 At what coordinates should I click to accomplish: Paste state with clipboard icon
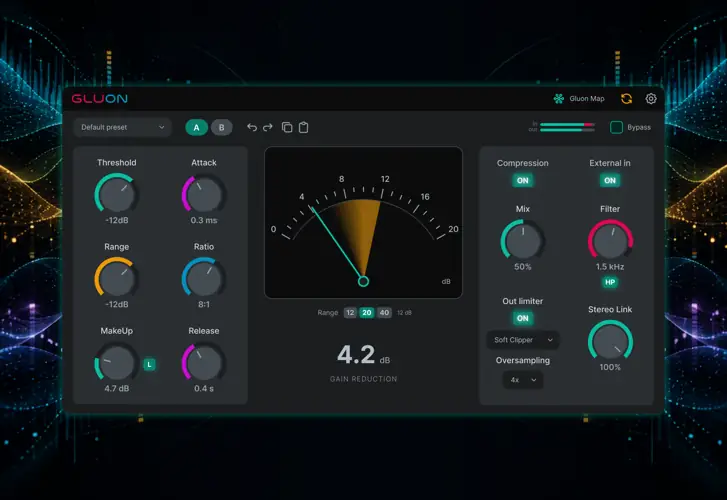pos(303,127)
